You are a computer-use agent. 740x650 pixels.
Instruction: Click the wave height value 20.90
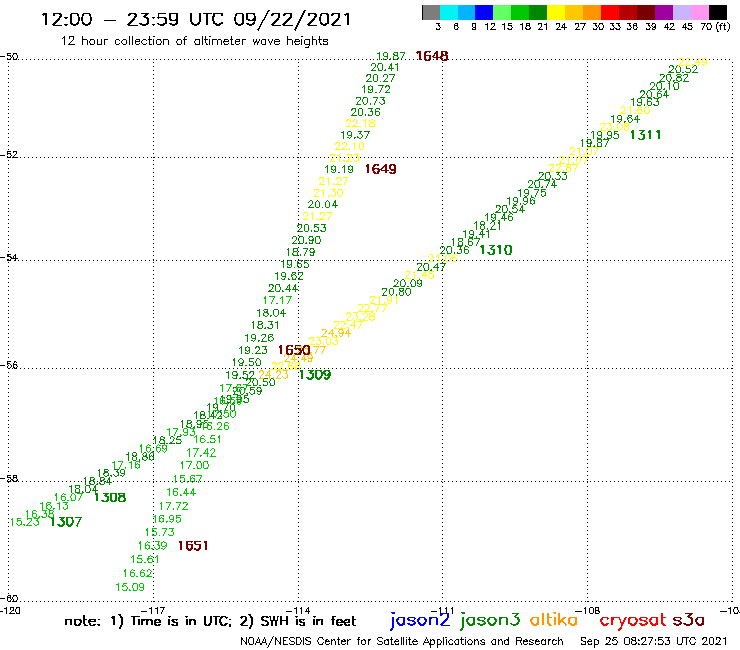click(x=306, y=240)
